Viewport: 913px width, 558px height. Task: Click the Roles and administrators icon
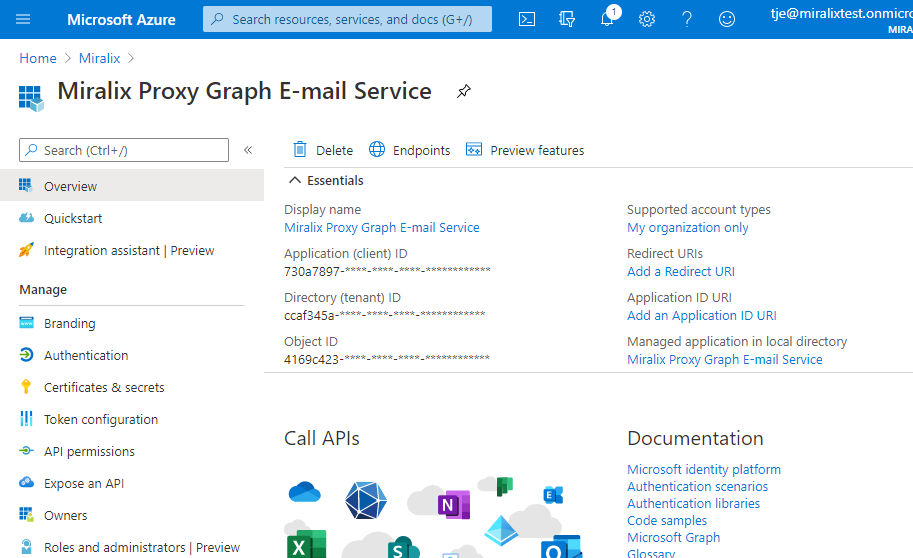[26, 547]
